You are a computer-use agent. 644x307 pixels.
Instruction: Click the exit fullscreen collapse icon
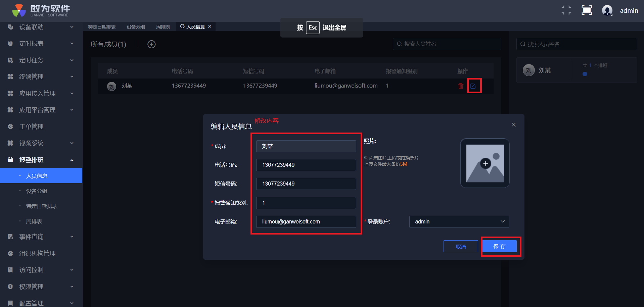[x=566, y=10]
